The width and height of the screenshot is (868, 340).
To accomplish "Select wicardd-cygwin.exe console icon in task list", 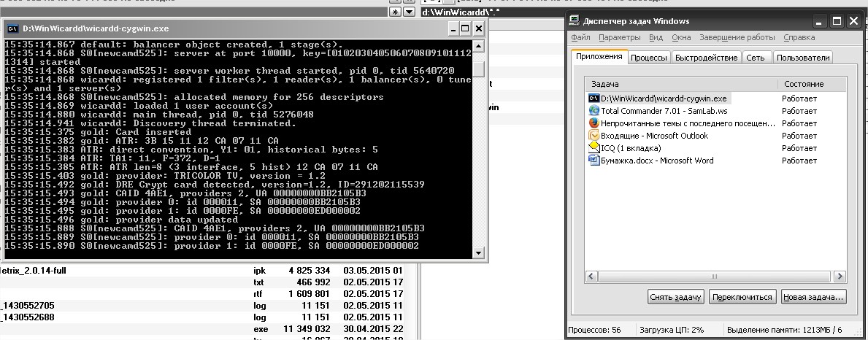I will click(594, 98).
